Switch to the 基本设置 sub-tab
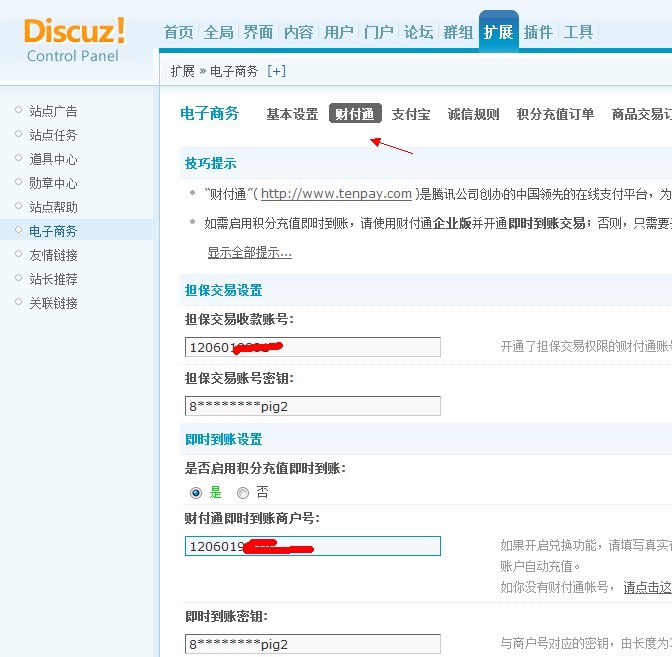Image resolution: width=672 pixels, height=657 pixels. [x=292, y=114]
